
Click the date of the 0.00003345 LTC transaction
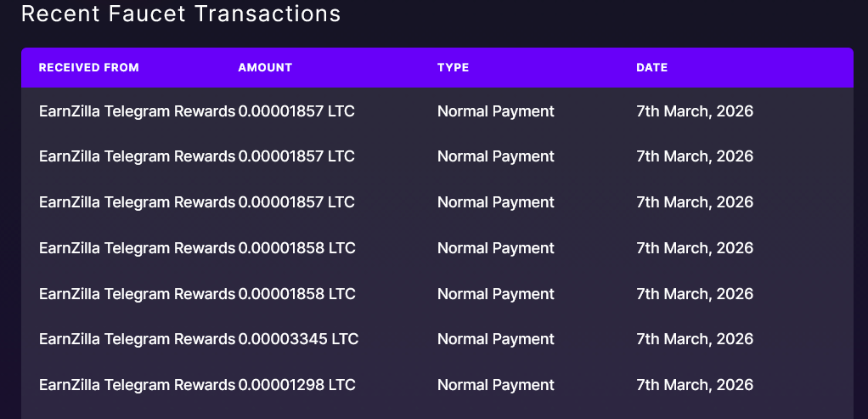coord(694,339)
